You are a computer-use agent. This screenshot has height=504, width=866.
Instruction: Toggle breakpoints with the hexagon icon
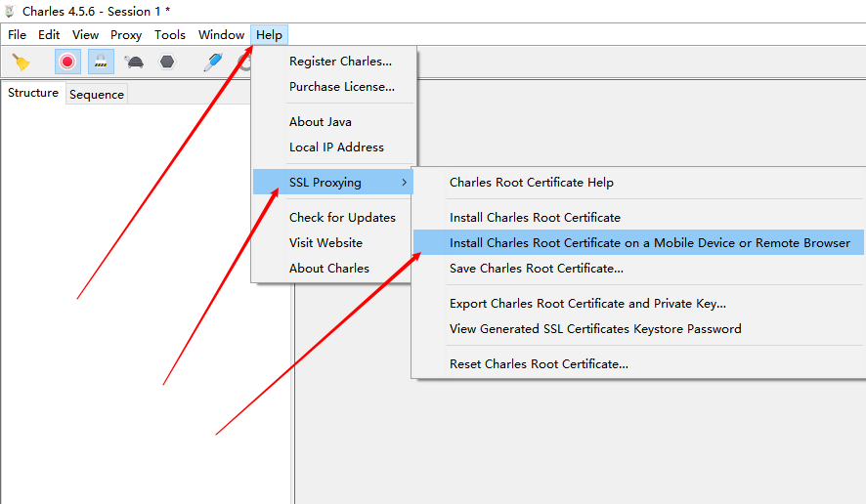167,62
